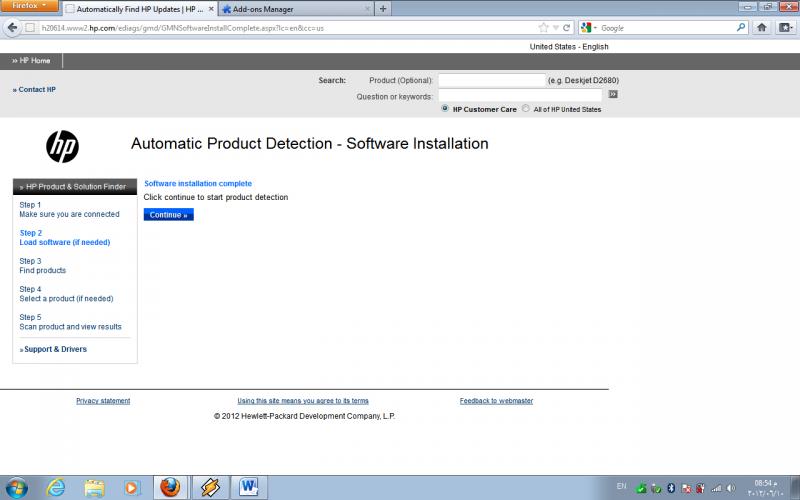This screenshot has height=500, width=800.
Task: Click the safely remove hardware tray icon
Action: (x=656, y=488)
